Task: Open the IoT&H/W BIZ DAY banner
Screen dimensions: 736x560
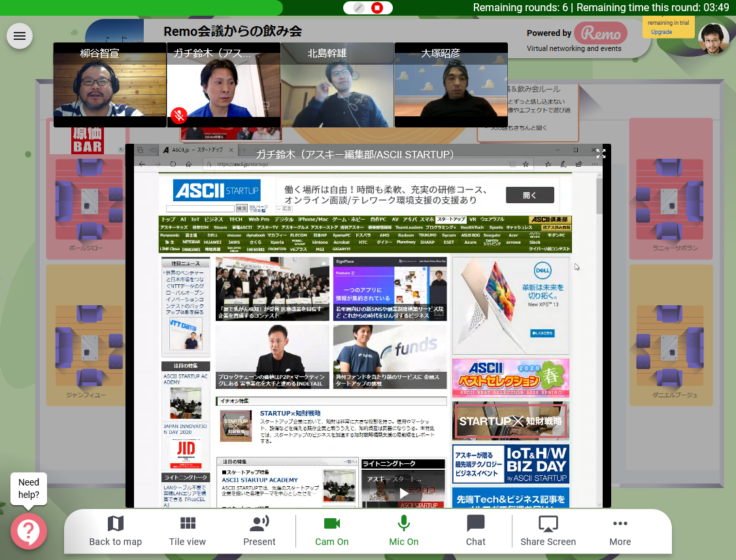Action: tap(510, 464)
